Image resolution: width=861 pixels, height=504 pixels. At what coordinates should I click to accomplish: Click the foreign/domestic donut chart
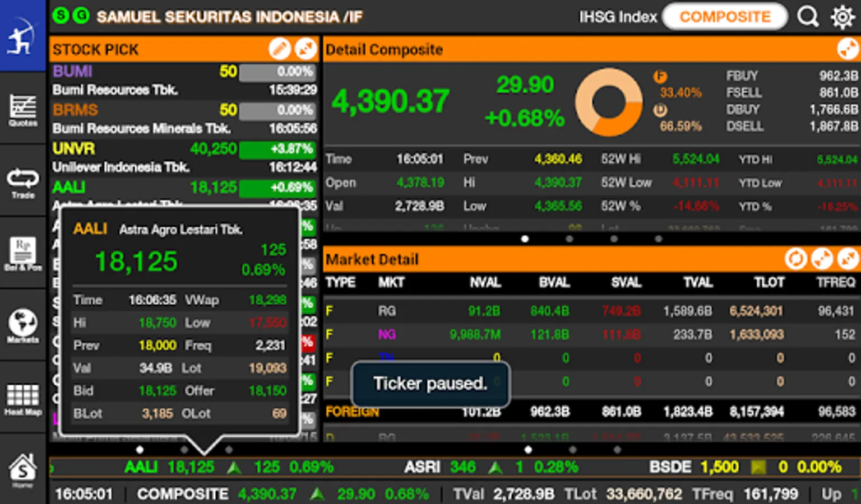tap(609, 102)
